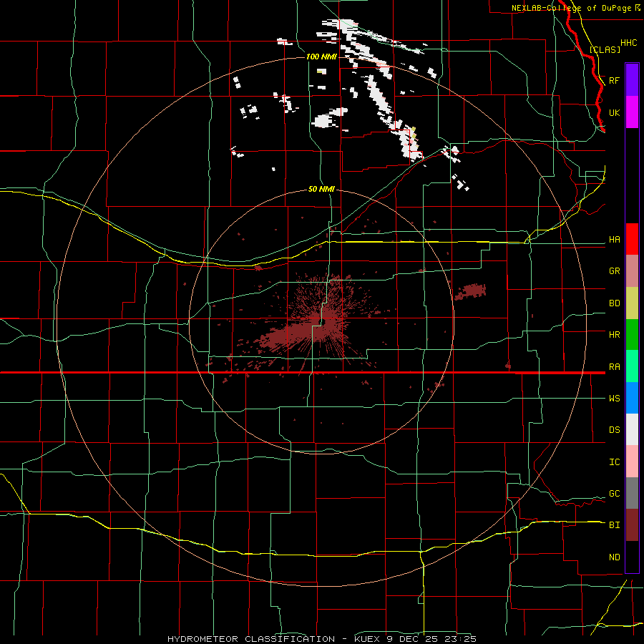Click the BI legend label

(615, 525)
